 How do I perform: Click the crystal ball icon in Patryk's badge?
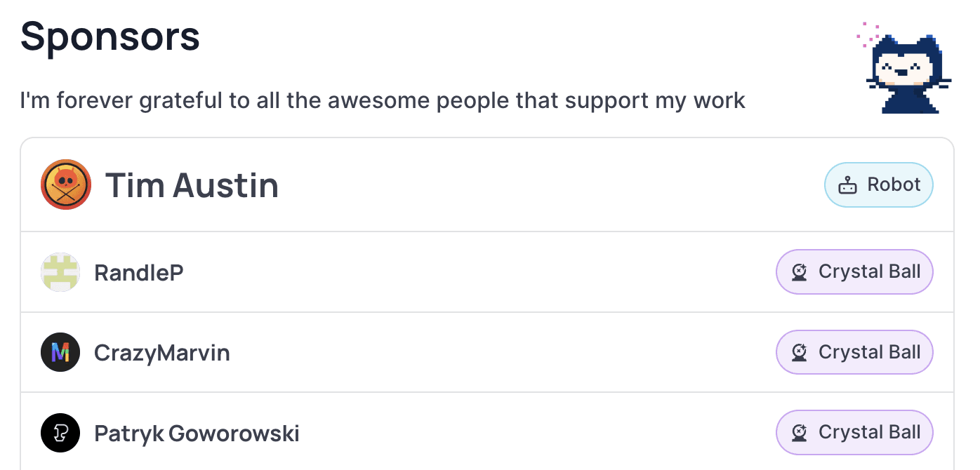click(799, 433)
